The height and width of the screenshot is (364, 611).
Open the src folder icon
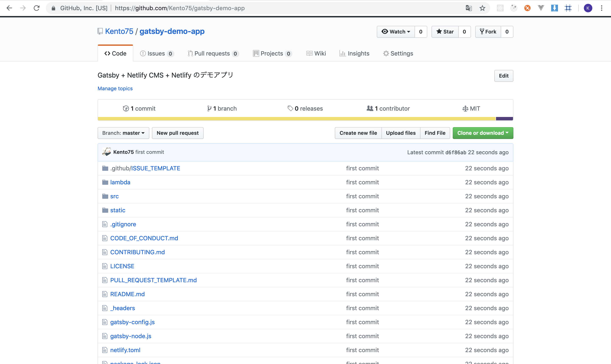[105, 196]
